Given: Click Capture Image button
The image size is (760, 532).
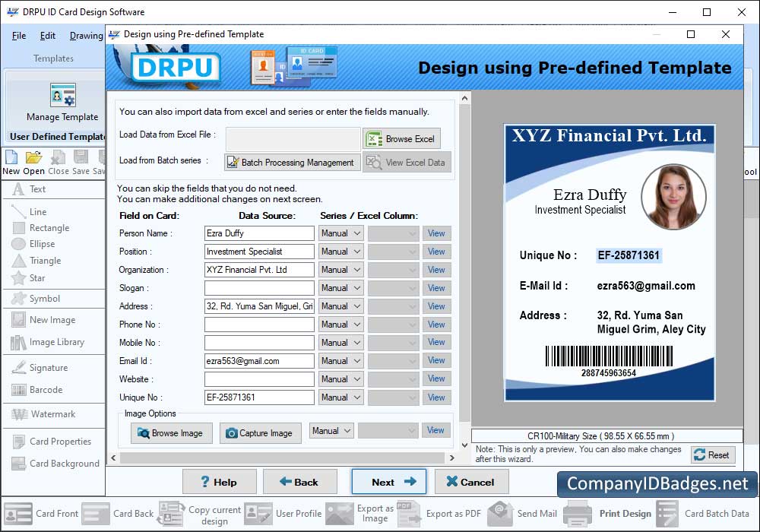Looking at the screenshot, I should point(260,433).
